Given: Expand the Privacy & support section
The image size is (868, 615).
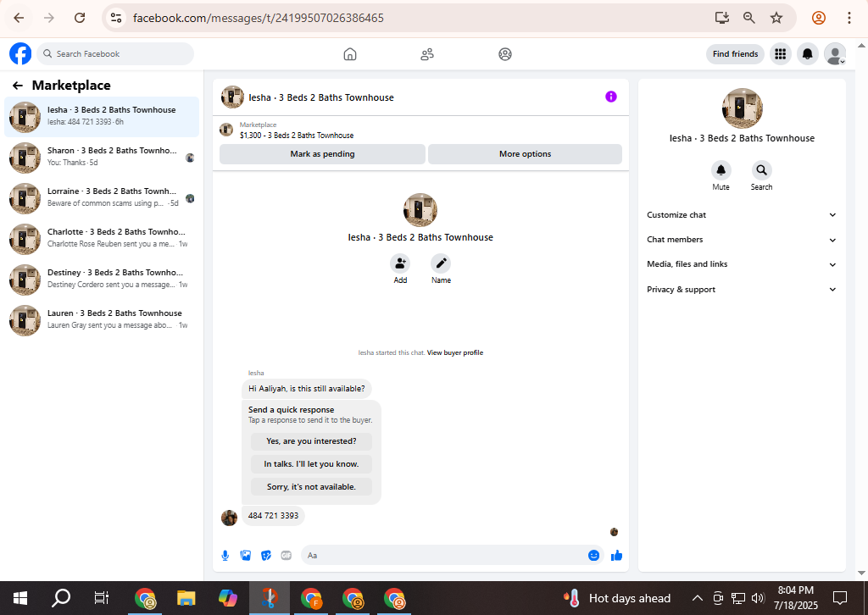Looking at the screenshot, I should point(741,289).
